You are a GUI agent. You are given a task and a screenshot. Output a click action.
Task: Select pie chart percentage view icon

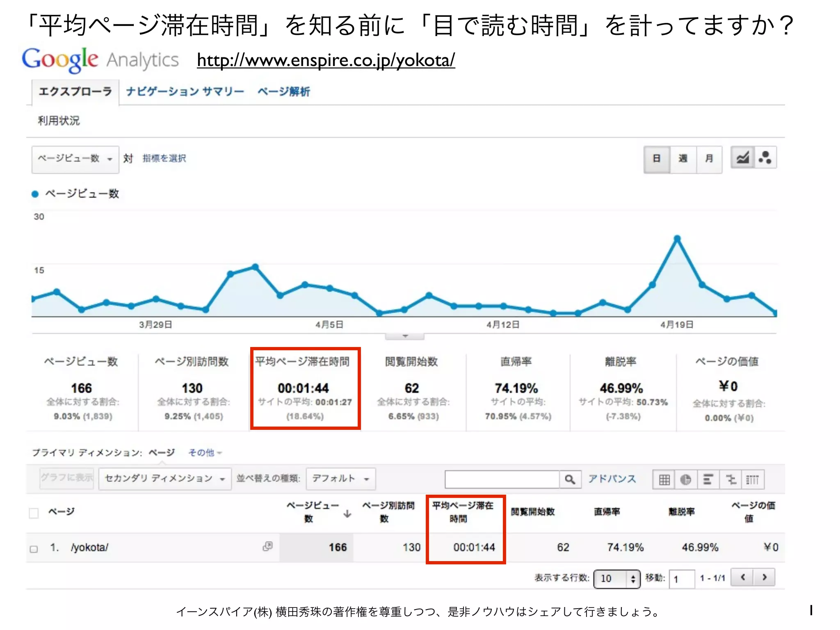point(686,479)
